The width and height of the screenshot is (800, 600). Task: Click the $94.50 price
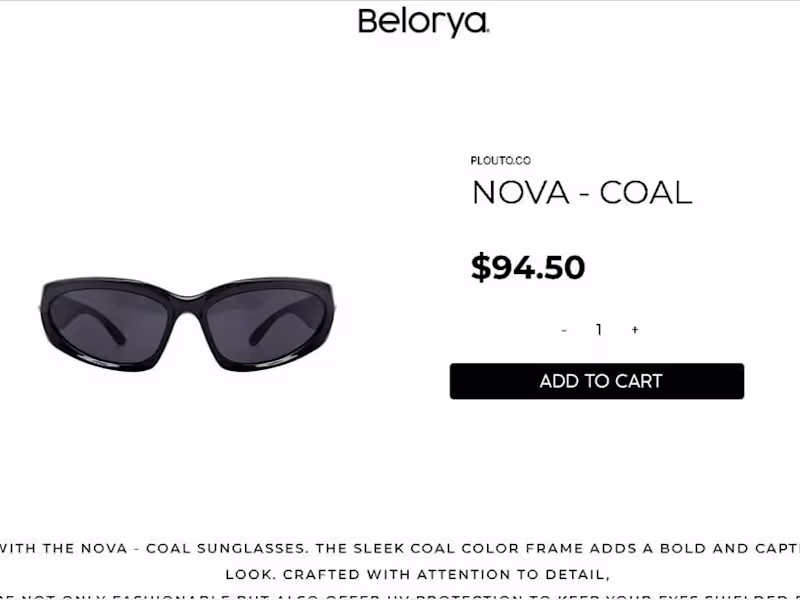point(528,268)
